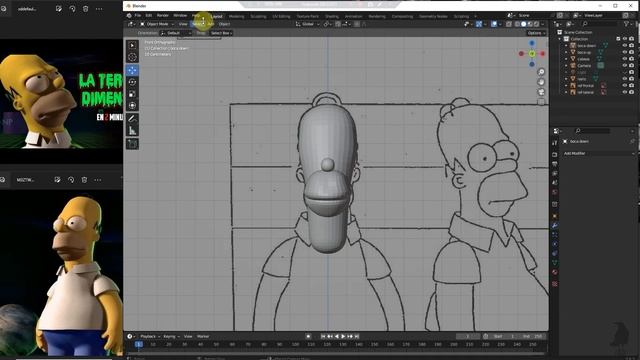The image size is (640, 360).
Task: Open the Object Mode dropdown
Action: (x=157, y=24)
